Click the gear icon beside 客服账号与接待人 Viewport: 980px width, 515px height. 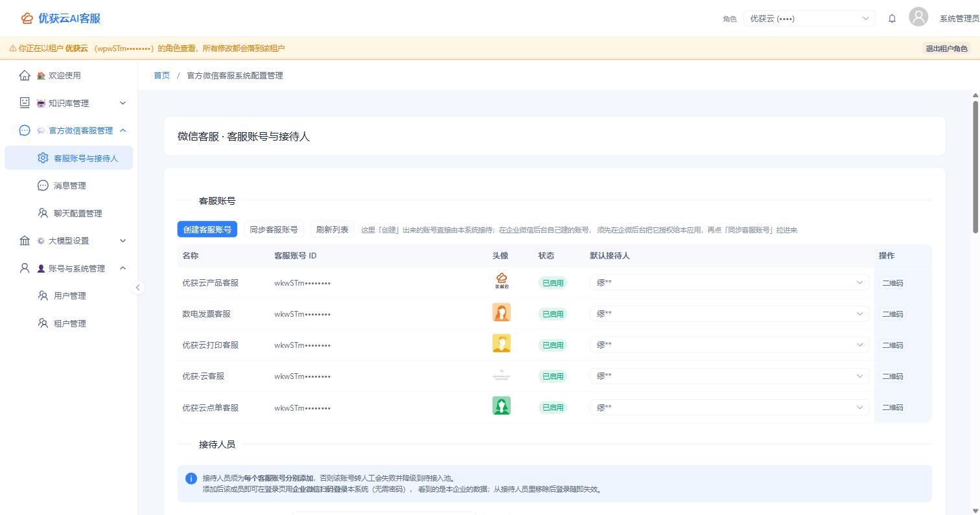[x=43, y=158]
